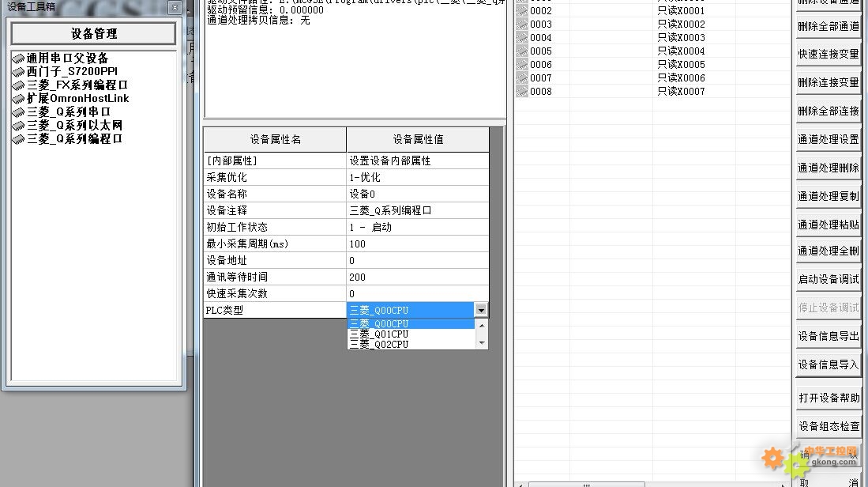The height and width of the screenshot is (487, 868).
Task: Click the 通用串口父设备 device icon
Action: (18, 59)
